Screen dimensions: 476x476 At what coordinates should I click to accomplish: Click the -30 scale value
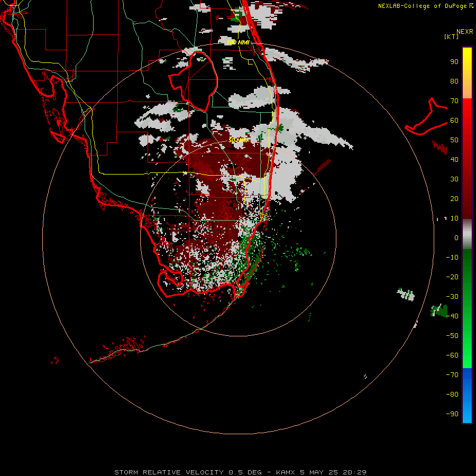coord(452,297)
